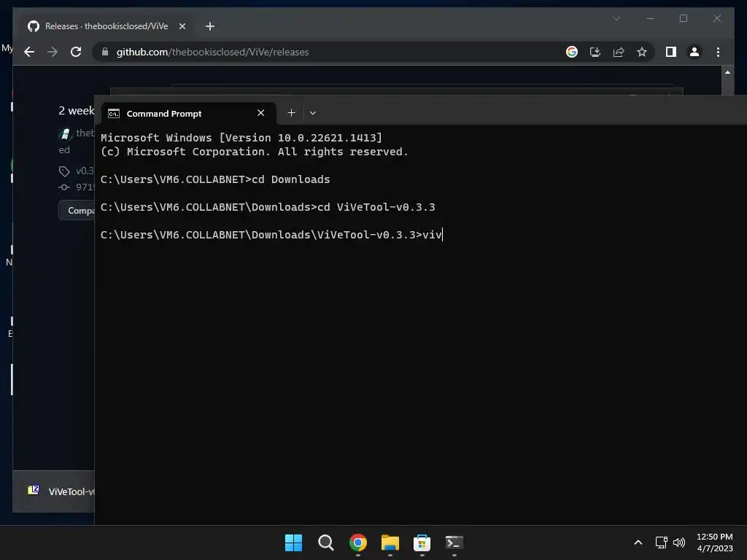Close the Command Prompt tab
The height and width of the screenshot is (560, 747).
click(x=260, y=113)
